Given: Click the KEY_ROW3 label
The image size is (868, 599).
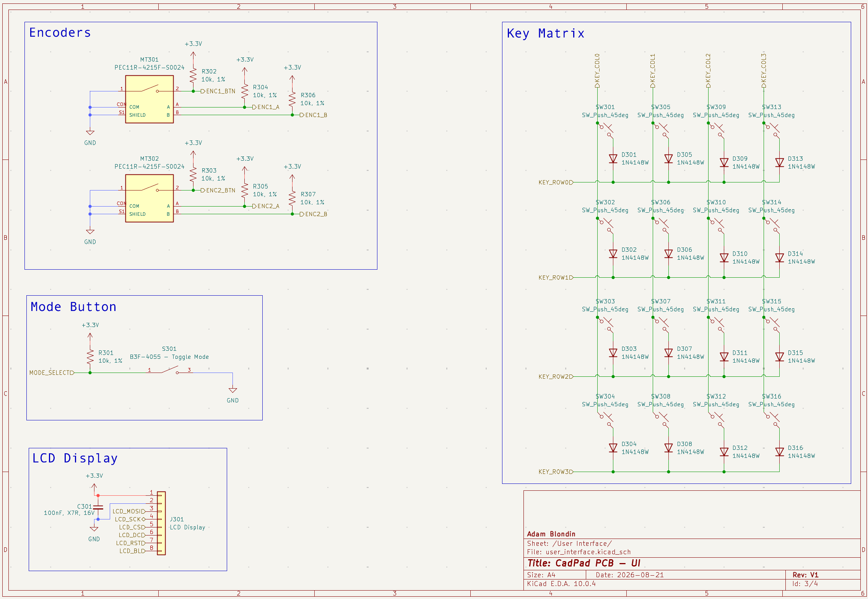Looking at the screenshot, I should click(x=556, y=472).
